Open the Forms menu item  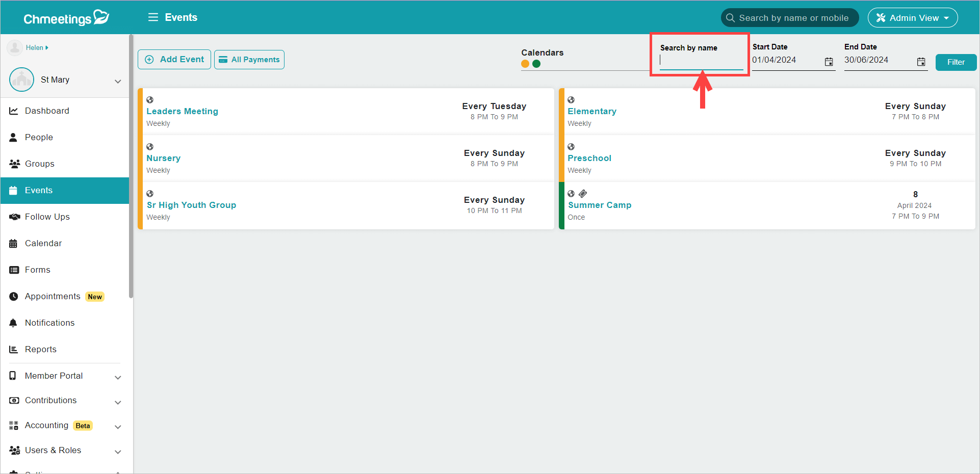(x=65, y=270)
